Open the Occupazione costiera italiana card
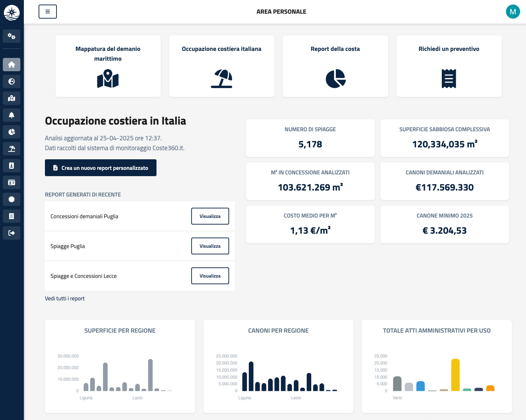Screen dimensions: 526x420 point(221,66)
